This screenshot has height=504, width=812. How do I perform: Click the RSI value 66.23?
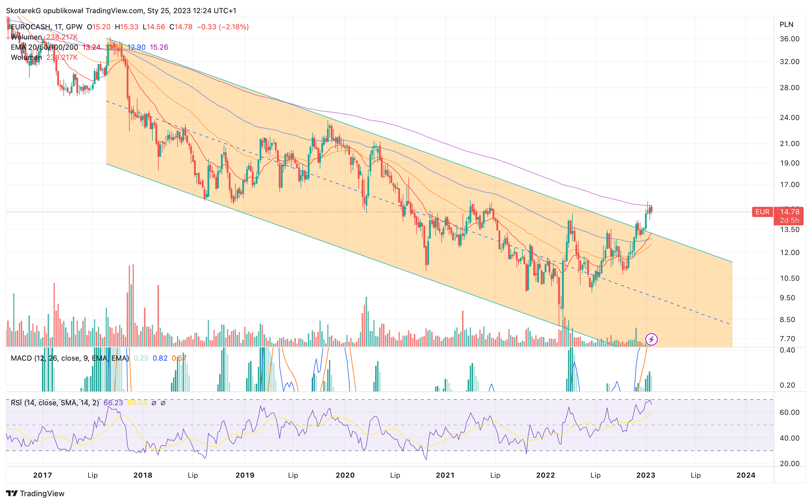pos(113,403)
